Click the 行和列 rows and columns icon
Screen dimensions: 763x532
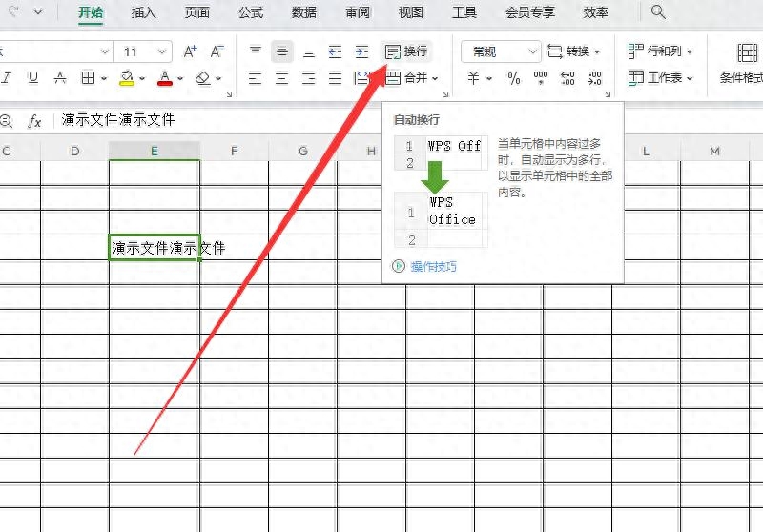pyautogui.click(x=635, y=51)
